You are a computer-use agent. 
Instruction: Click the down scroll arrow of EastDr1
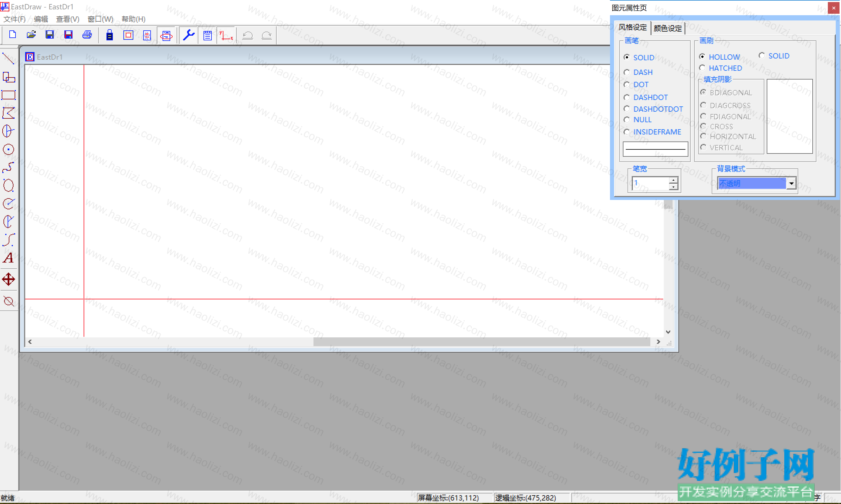(x=668, y=332)
